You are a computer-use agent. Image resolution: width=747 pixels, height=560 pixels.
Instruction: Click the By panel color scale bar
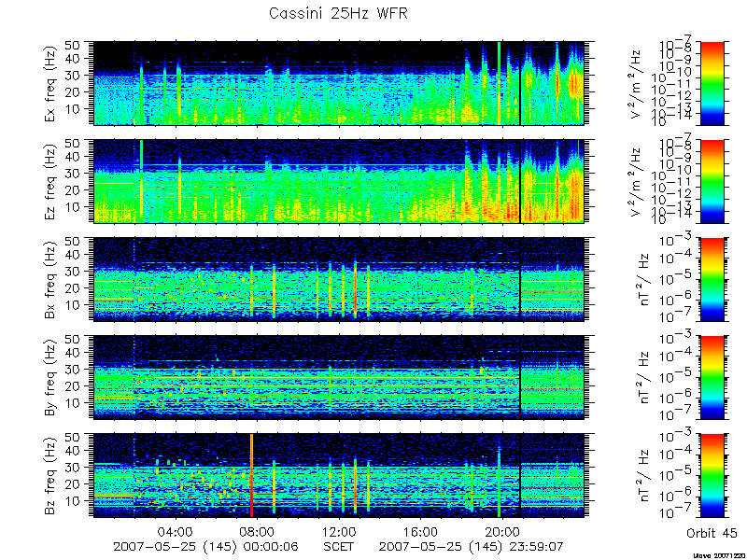click(x=712, y=378)
